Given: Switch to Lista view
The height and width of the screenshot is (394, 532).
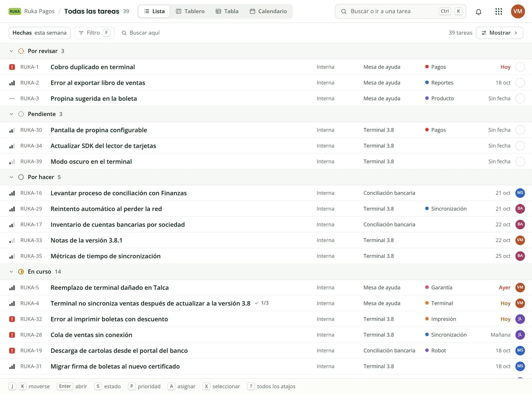Looking at the screenshot, I should (x=154, y=11).
